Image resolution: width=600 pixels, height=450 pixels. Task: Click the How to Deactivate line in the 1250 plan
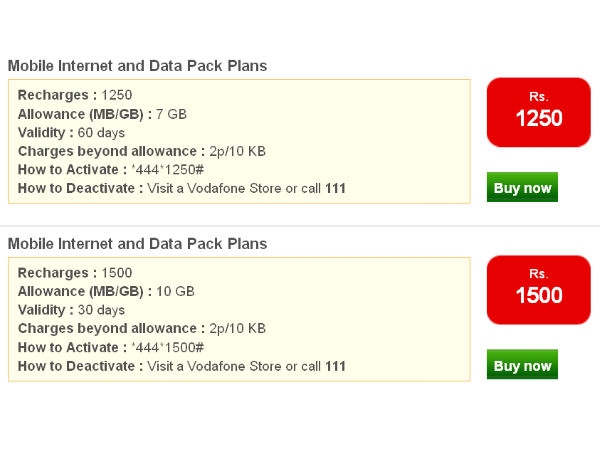click(x=182, y=188)
